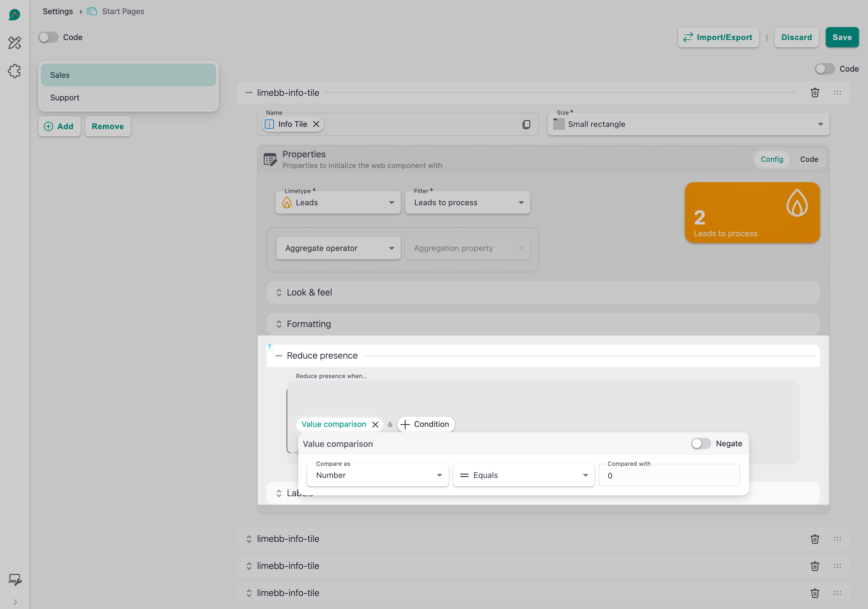Open the Lime logo home icon
This screenshot has width=868, height=609.
coord(14,15)
